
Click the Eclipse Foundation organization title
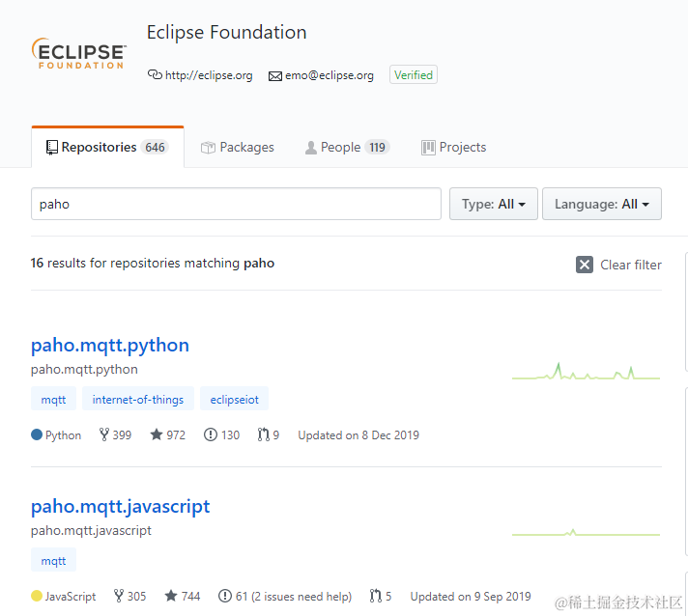(x=226, y=33)
